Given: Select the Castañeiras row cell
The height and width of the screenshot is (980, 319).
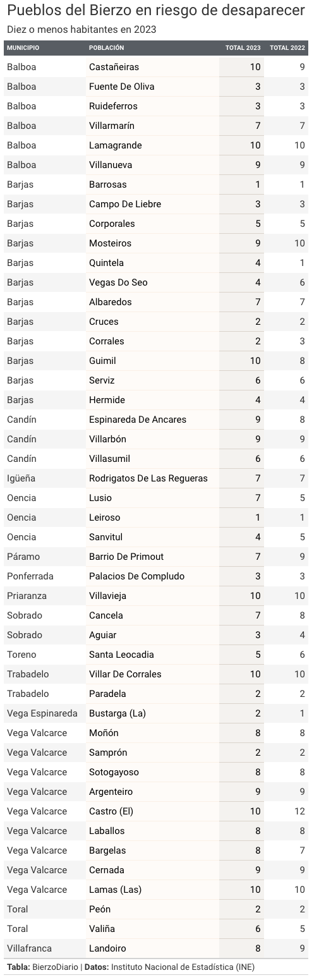Looking at the screenshot, I should pyautogui.click(x=114, y=67).
